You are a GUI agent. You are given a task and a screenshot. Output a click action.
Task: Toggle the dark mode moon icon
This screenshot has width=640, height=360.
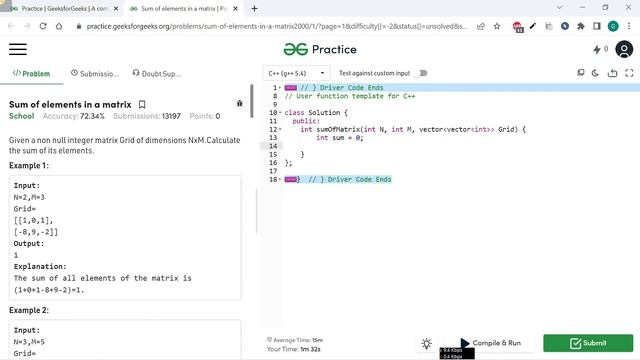[x=595, y=73]
